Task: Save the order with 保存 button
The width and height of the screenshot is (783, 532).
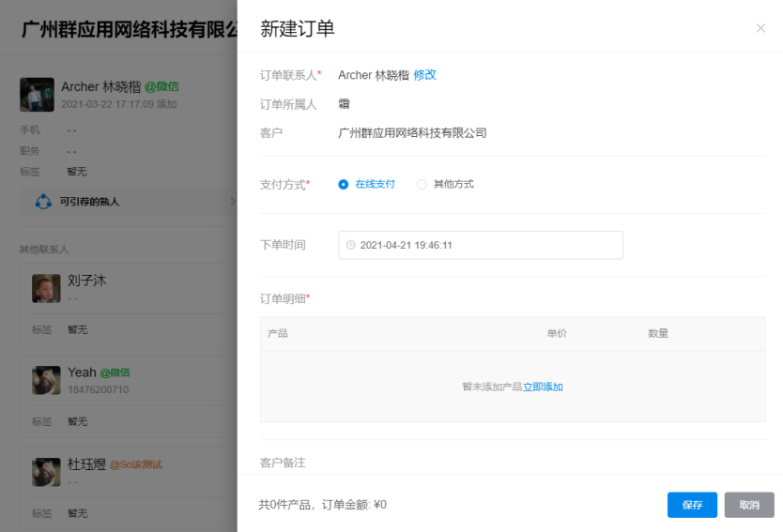Action: 692,505
